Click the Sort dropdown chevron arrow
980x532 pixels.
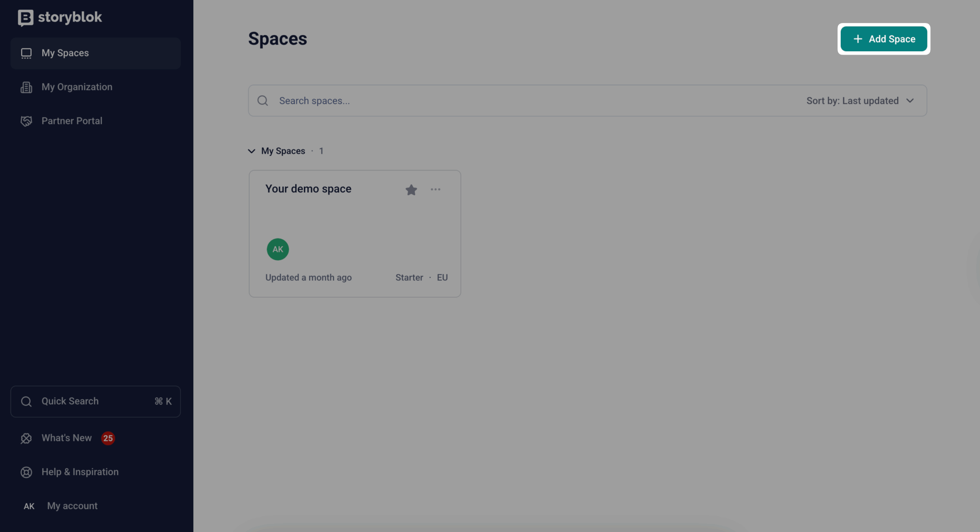click(910, 101)
